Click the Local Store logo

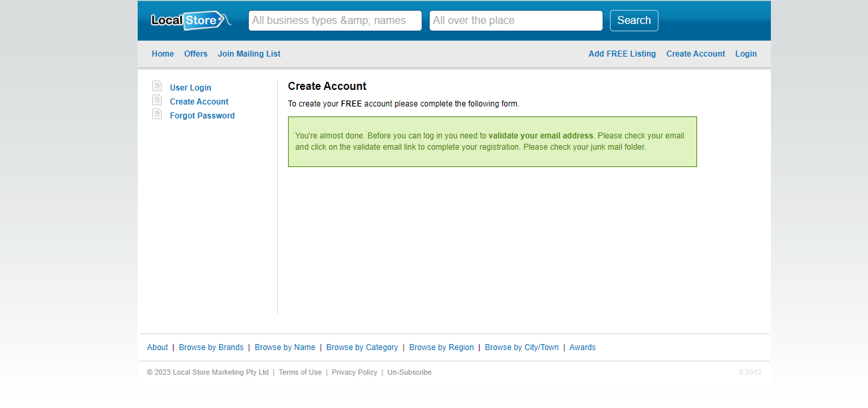pos(189,21)
